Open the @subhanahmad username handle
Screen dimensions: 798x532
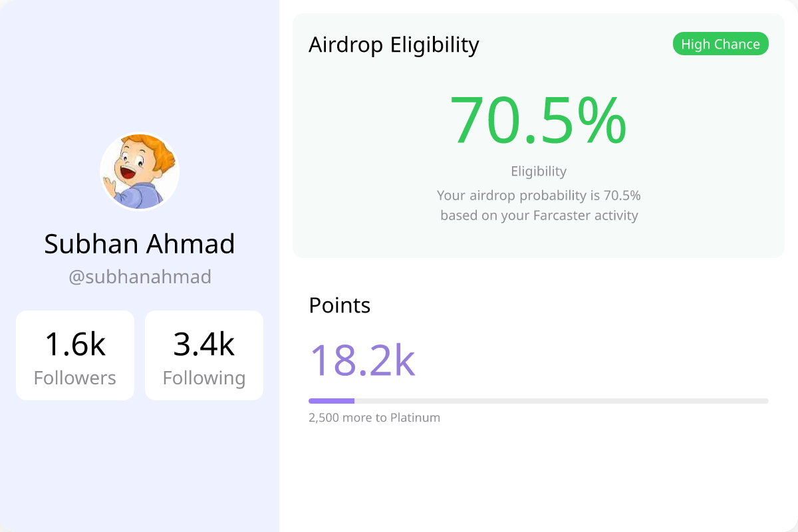pyautogui.click(x=140, y=277)
